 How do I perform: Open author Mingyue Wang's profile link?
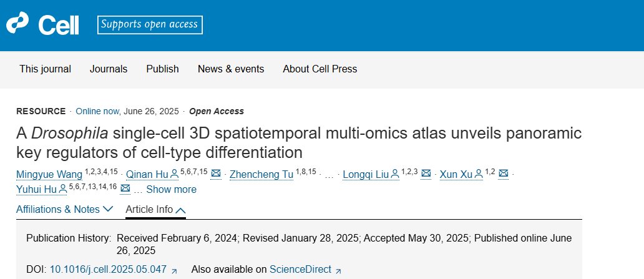pyautogui.click(x=49, y=175)
